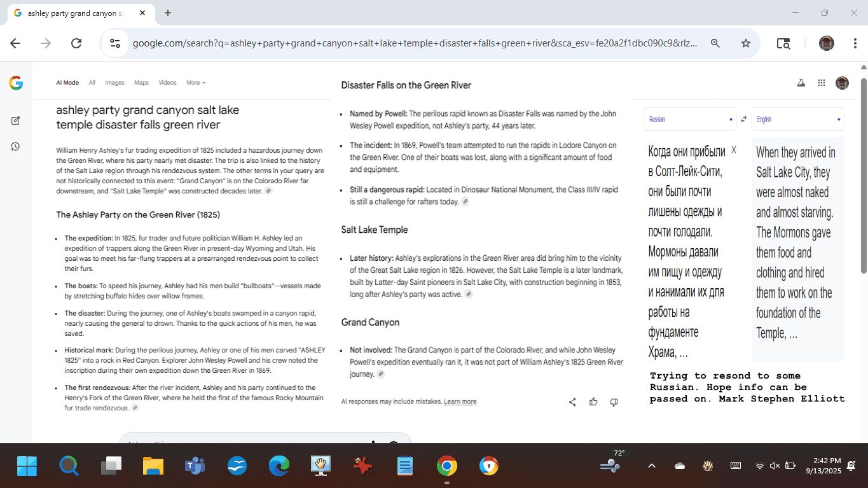This screenshot has height=488, width=868.
Task: Open the English target language dropdown
Action: 797,119
